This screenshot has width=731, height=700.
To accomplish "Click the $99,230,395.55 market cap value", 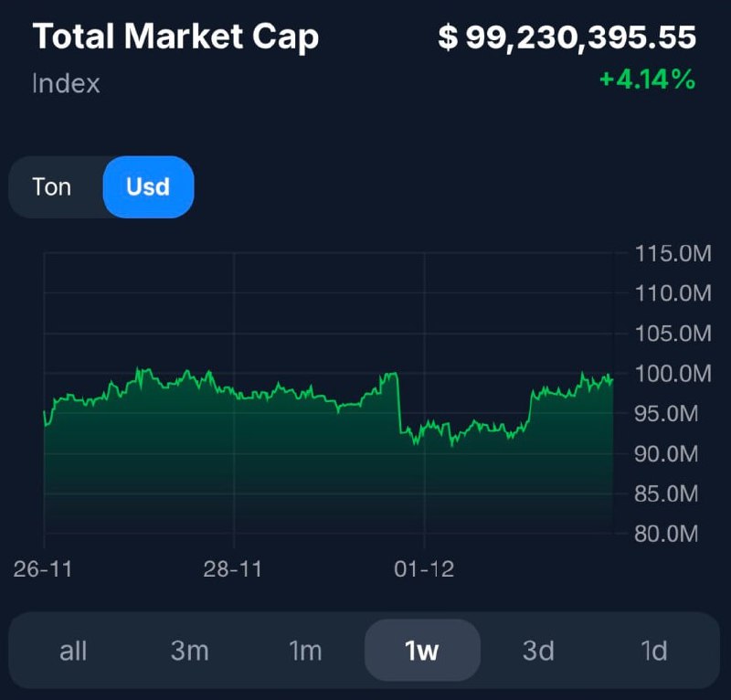I will coord(567,37).
